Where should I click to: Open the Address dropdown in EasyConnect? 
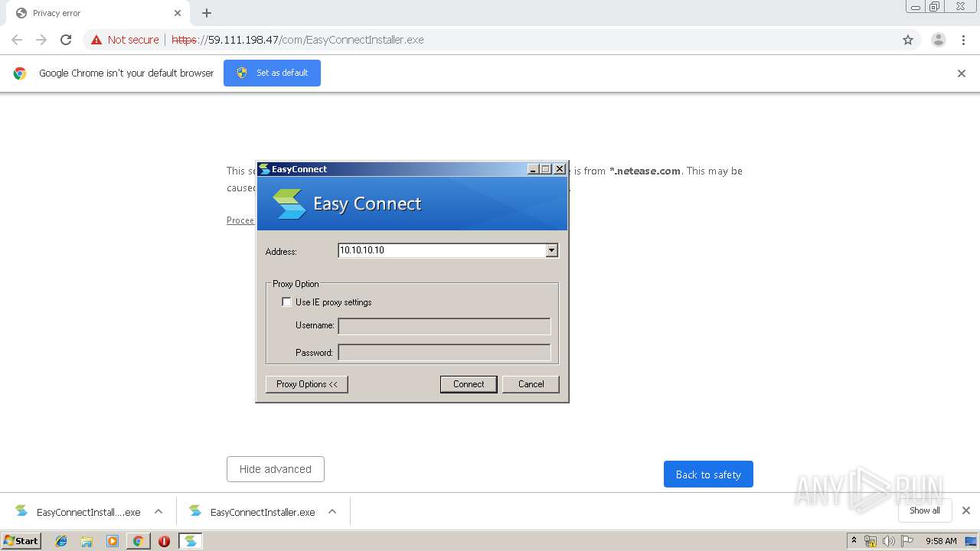[551, 250]
